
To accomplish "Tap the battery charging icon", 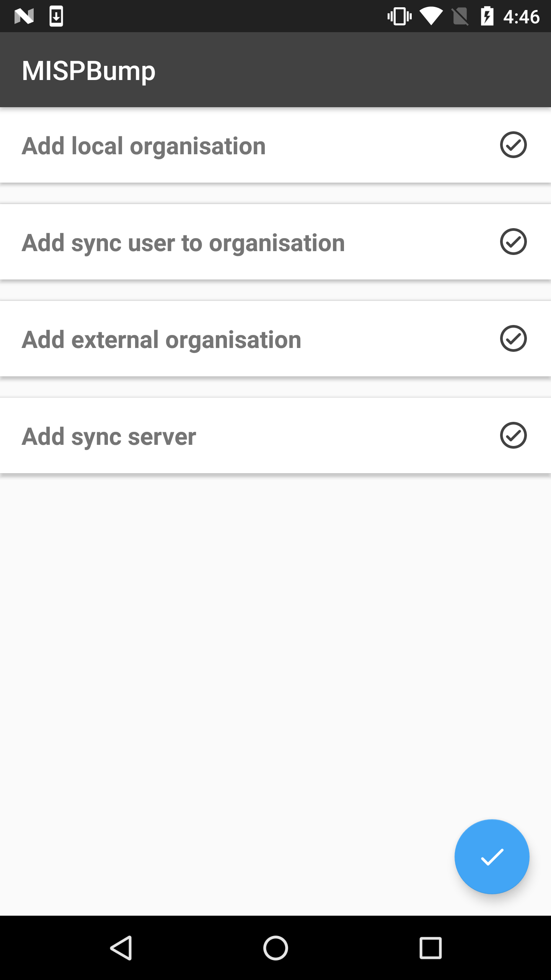I will (487, 16).
